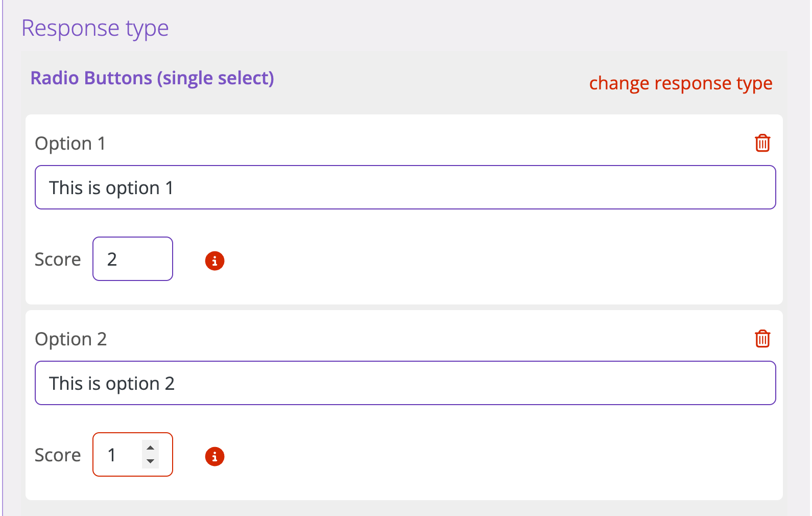
Task: Open the info icon beside Option 2 score
Action: click(x=214, y=456)
